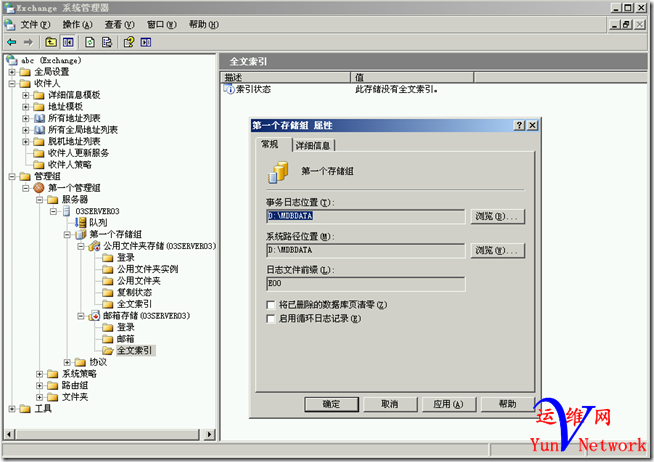Click the tree pane horizontal scrollbar right arrow
This screenshot has width=654, height=462.
(209, 434)
